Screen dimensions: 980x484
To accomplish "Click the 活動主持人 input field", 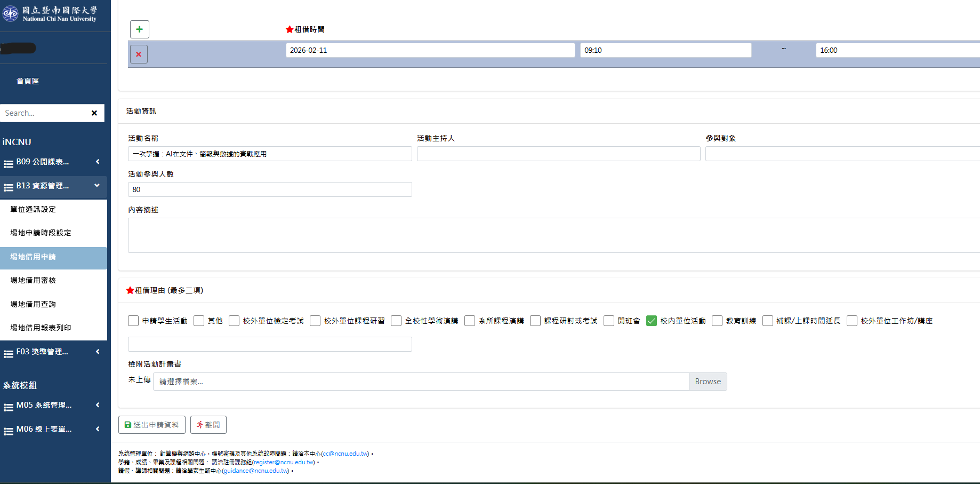I will point(558,154).
